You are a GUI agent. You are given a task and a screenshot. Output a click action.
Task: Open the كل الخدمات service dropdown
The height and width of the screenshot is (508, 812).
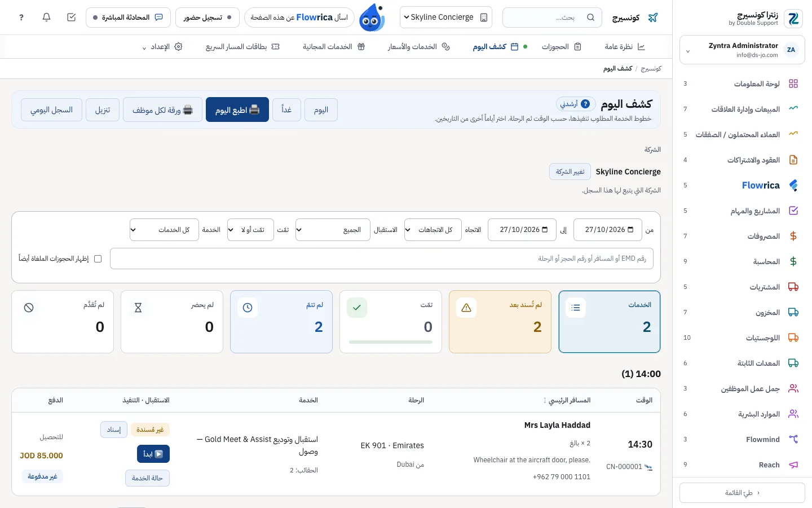[x=164, y=230]
